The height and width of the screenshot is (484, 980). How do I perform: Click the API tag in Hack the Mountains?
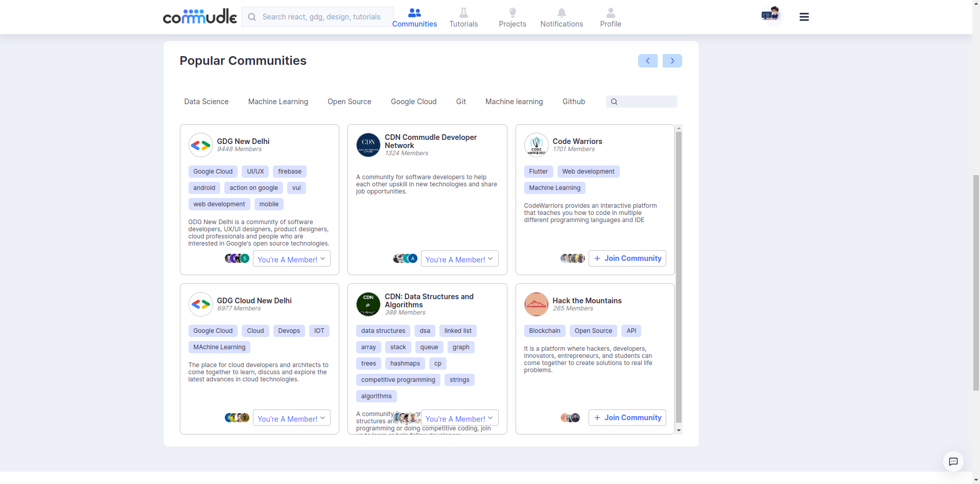632,331
